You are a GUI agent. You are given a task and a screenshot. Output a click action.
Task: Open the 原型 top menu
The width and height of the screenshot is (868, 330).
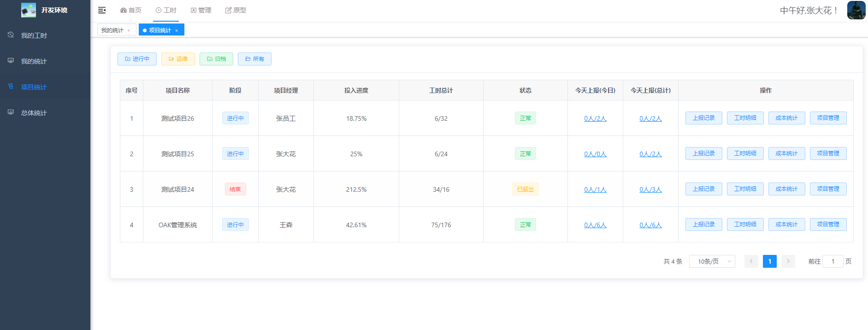(x=236, y=10)
